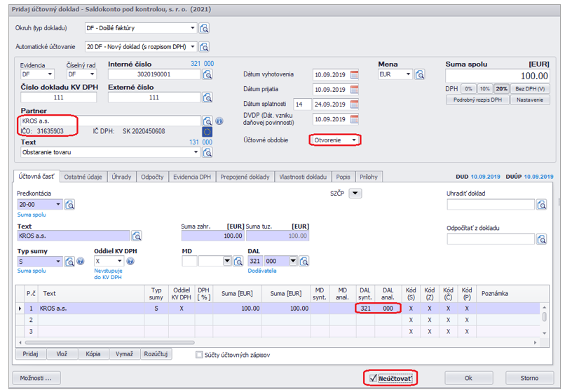Toggle the Neúčtovať checkbox
Image resolution: width=565 pixels, height=392 pixels.
click(373, 378)
